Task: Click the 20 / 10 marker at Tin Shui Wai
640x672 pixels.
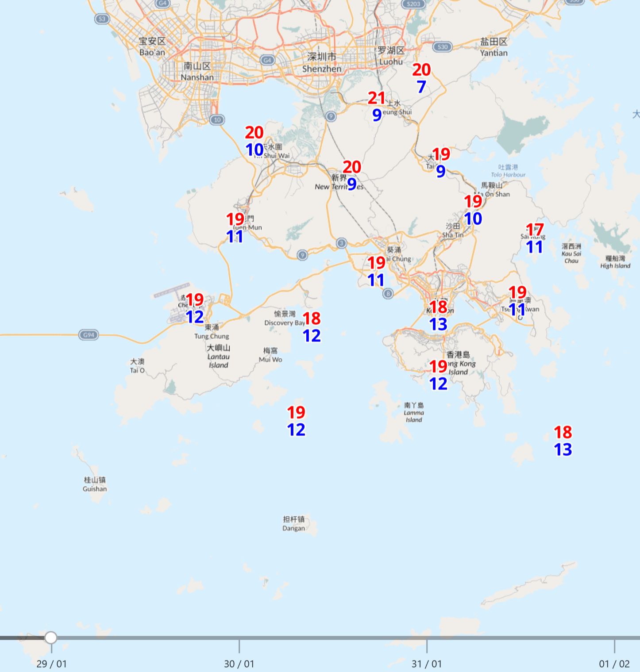Action: [254, 141]
